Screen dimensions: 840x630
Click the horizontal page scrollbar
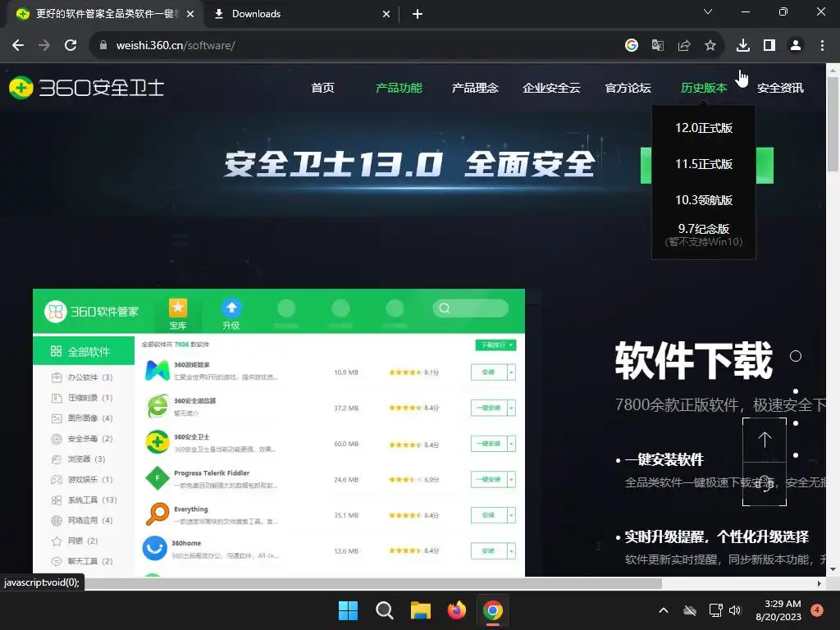coord(373,583)
